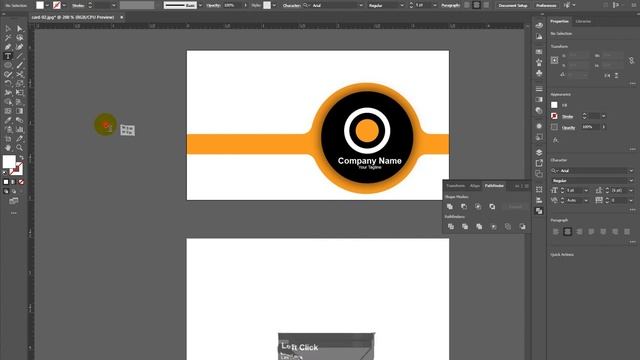640x360 pixels.
Task: Expand Arial font family dropdown in Properties
Action: pyautogui.click(x=631, y=171)
